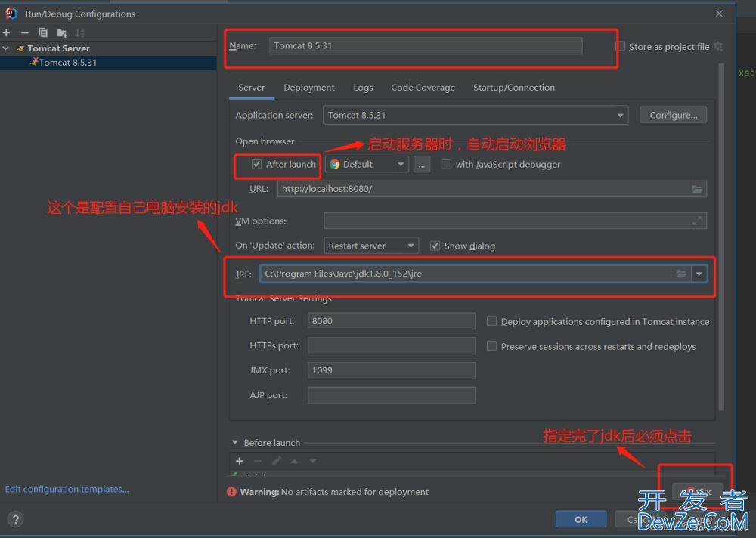Check Preserve sessions across restarts and redeploys

click(x=491, y=346)
